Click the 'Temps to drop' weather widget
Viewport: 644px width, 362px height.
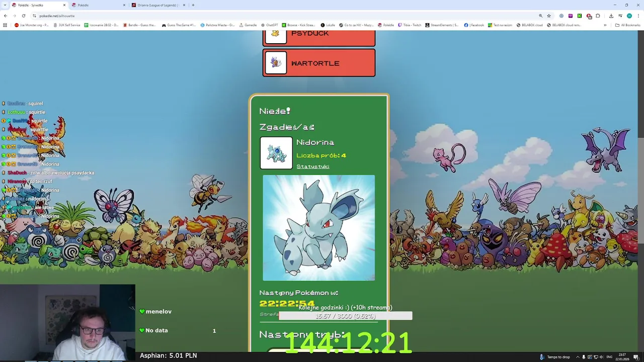click(554, 357)
